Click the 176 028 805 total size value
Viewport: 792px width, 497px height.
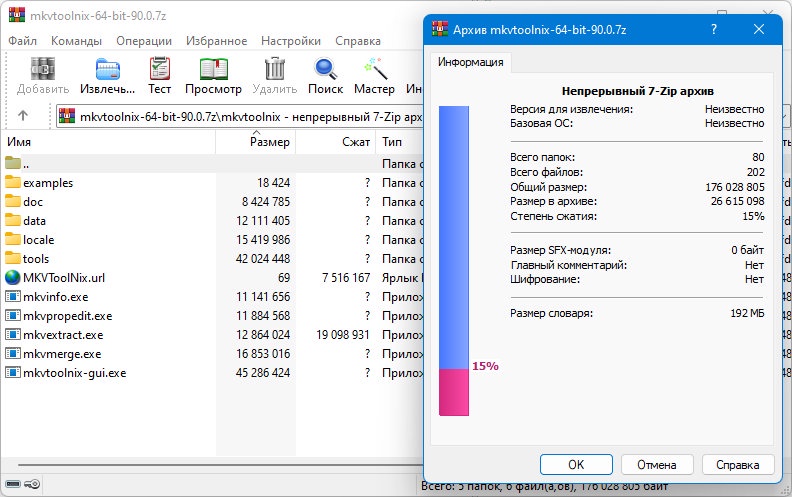pos(735,187)
